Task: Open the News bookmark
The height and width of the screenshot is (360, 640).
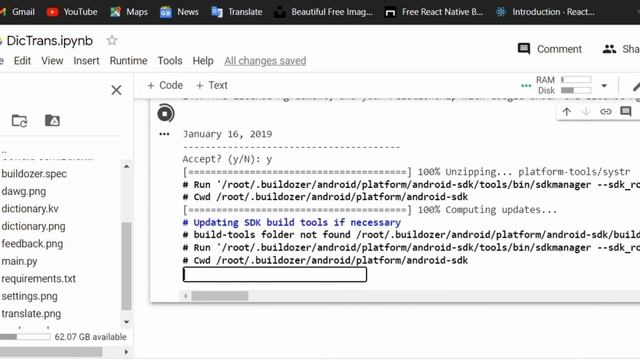Action: coord(179,12)
